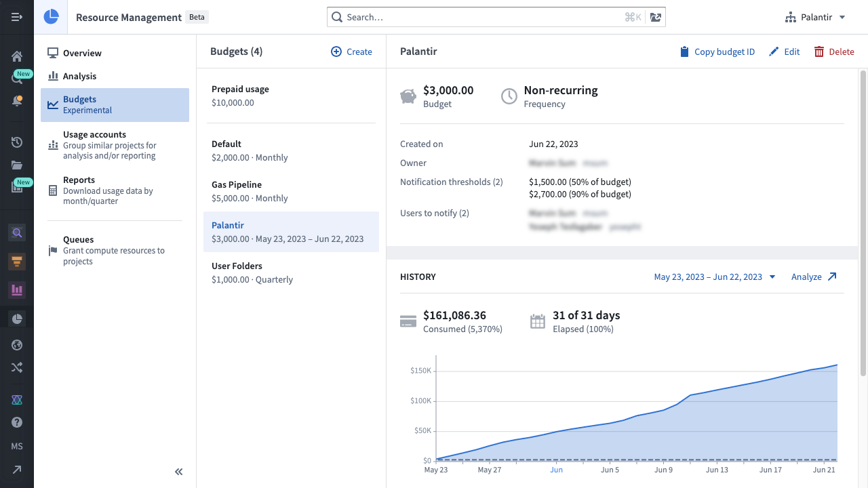
Task: Select the User Folders quarterly budget
Action: (291, 272)
